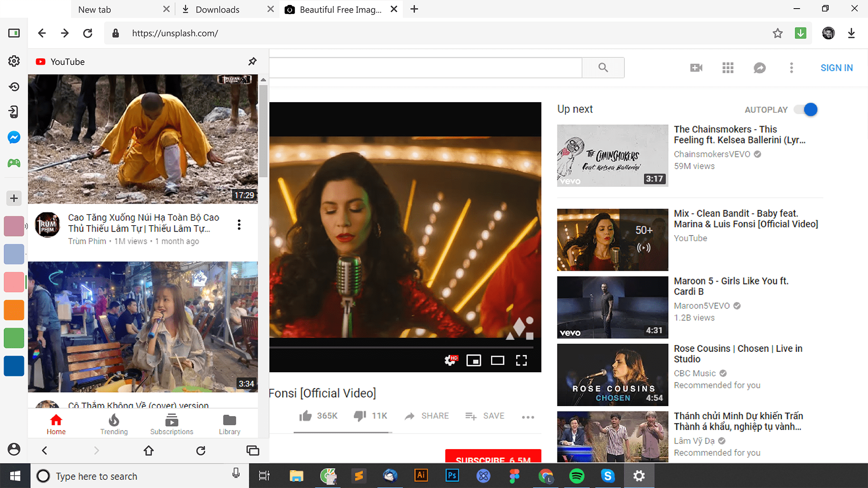The width and height of the screenshot is (868, 488).
Task: Open the History icon in sidebar
Action: (14, 86)
